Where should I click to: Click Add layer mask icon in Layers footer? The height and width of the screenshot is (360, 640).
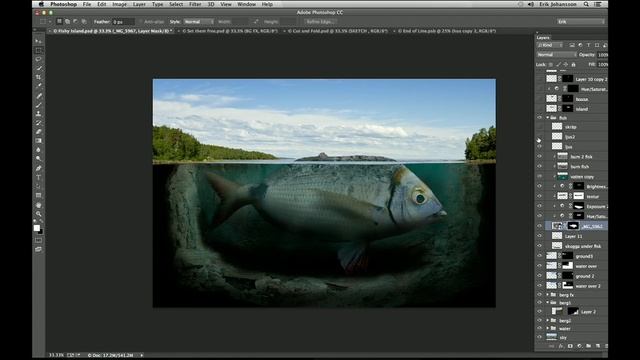(x=570, y=346)
